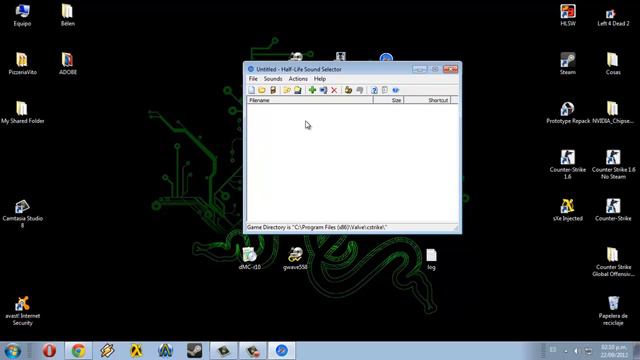
Task: Open the Help menu
Action: click(x=320, y=79)
